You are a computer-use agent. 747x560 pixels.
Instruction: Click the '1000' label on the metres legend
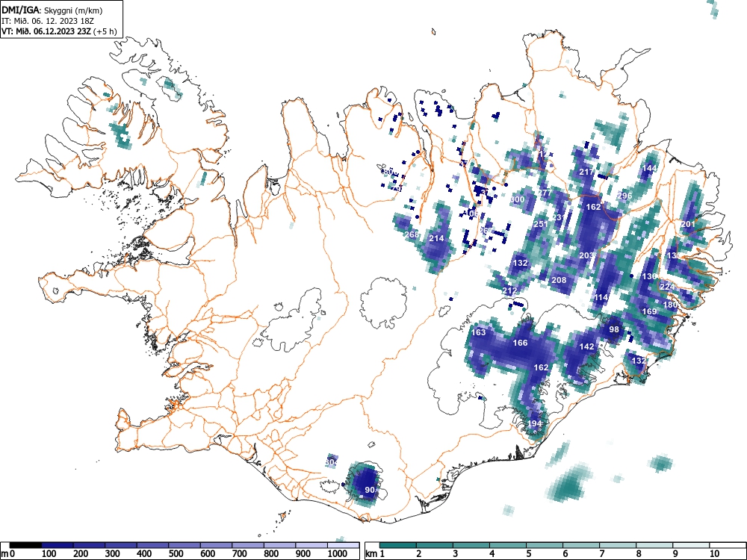(x=338, y=554)
